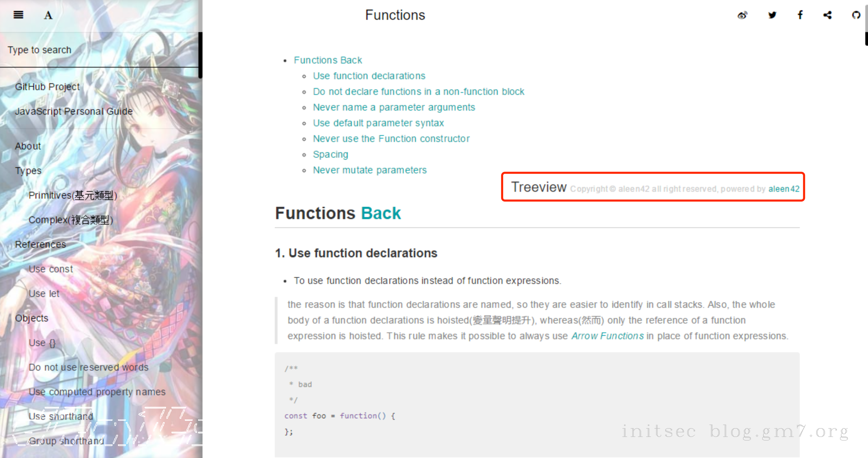Click the Arrow Functions link
This screenshot has width=868, height=458.
click(x=608, y=336)
